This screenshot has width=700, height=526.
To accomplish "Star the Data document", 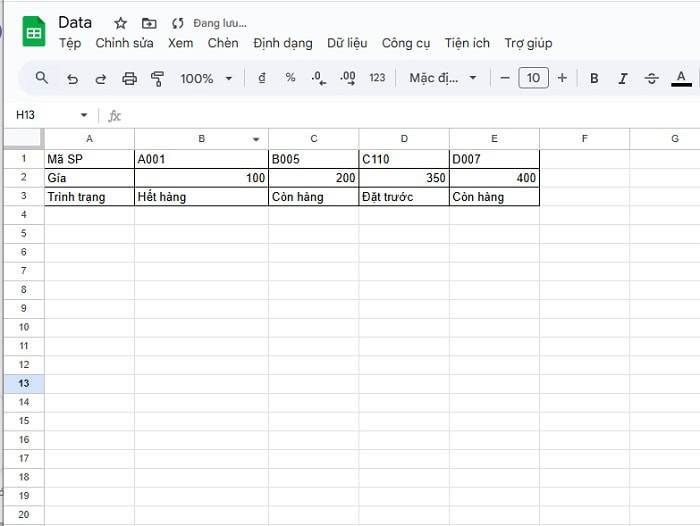I will 121,23.
